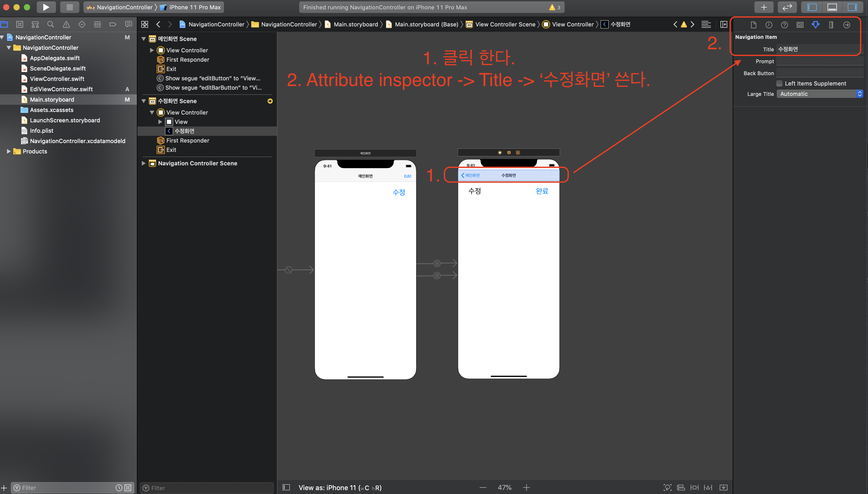
Task: Expand the Products folder
Action: click(9, 151)
